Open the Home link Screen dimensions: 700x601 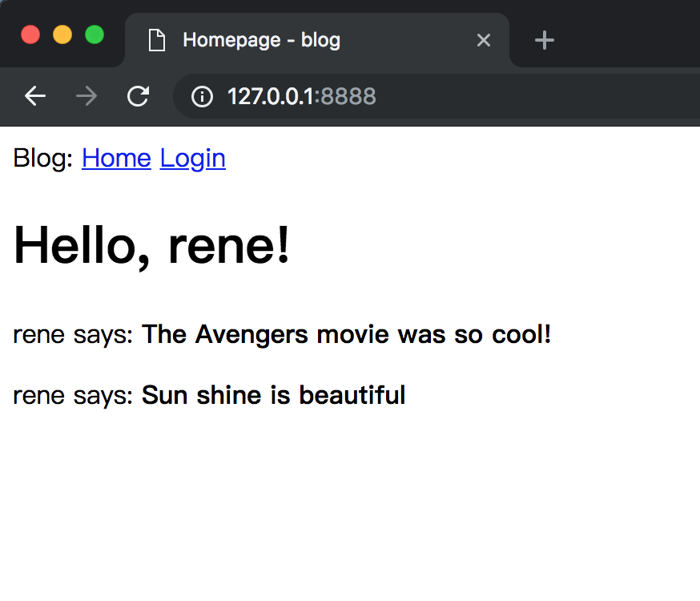click(116, 159)
